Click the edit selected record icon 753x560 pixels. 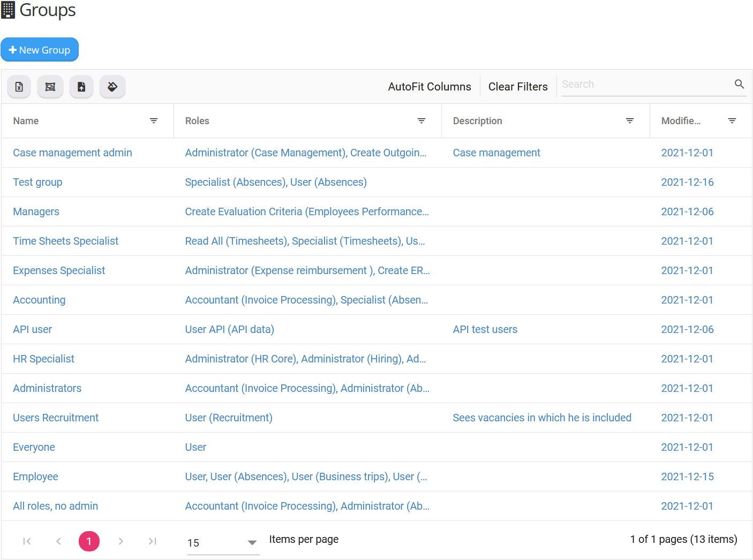pos(50,86)
